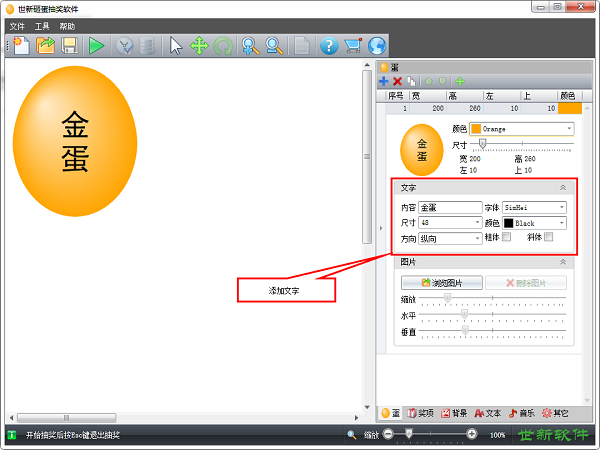Click the grayed filter check icon
The width and height of the screenshot is (600, 450).
tap(124, 46)
